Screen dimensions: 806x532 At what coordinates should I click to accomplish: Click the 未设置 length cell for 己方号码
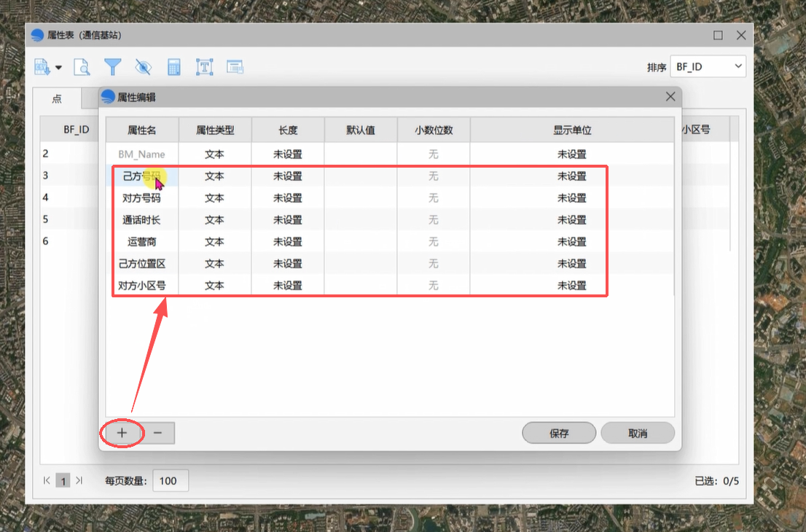click(288, 176)
